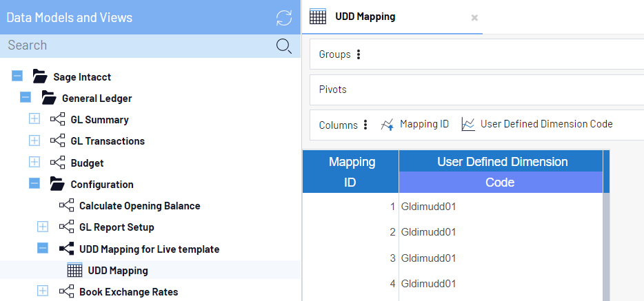The height and width of the screenshot is (301, 644).
Task: Open the Budget data model
Action: click(87, 163)
